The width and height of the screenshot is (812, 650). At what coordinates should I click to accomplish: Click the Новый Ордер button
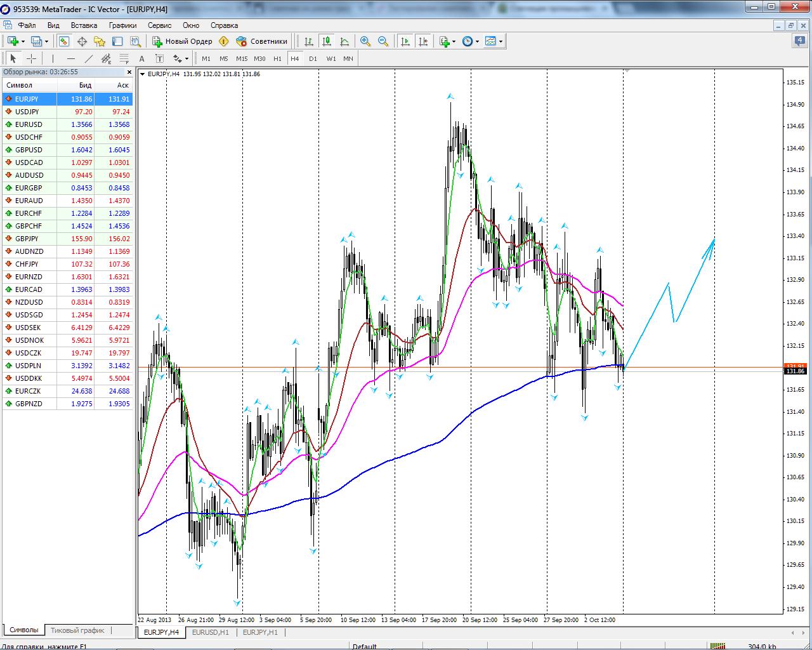(x=182, y=41)
